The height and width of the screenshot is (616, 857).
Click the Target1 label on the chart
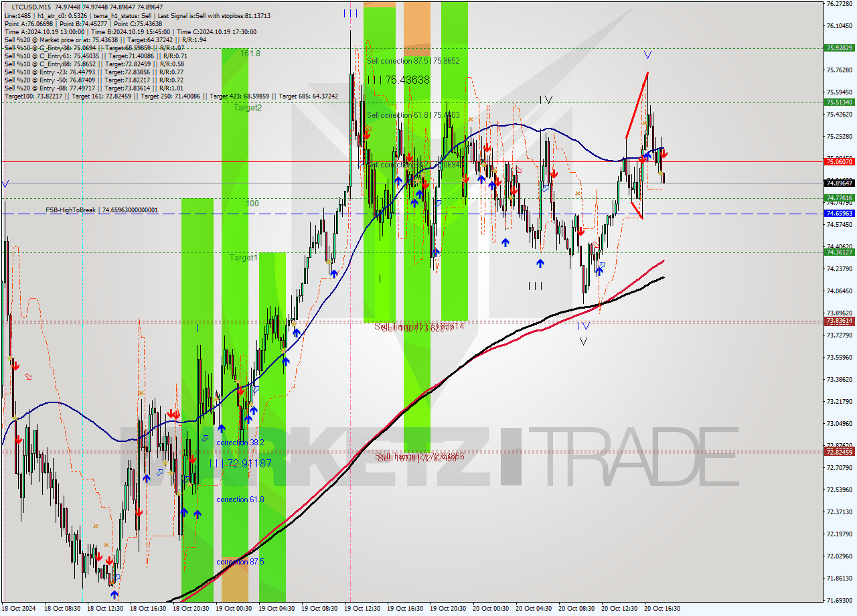tap(244, 258)
